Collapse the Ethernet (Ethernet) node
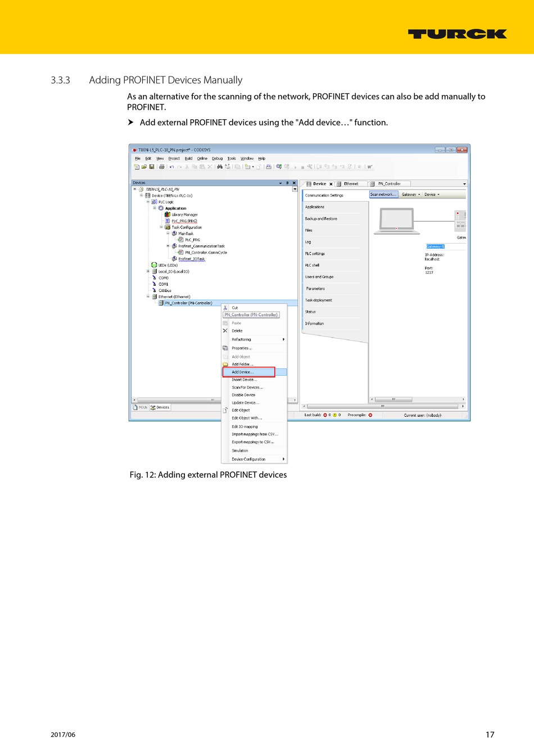Viewport: 534px width, 756px height. pyautogui.click(x=148, y=296)
